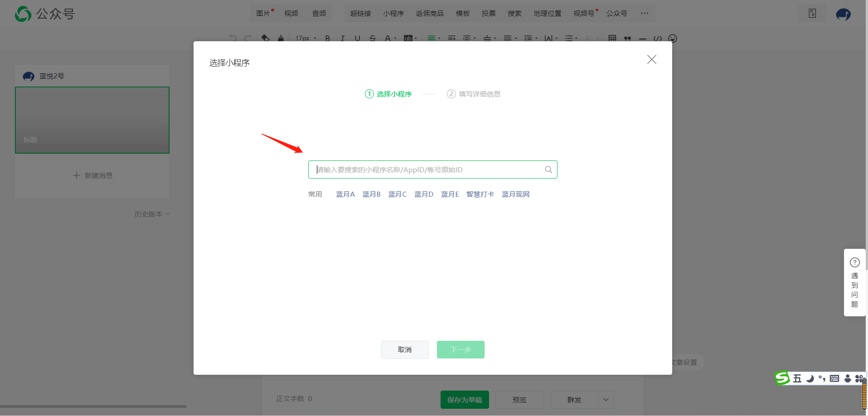Viewport: 868px width, 416px height.
Task: Click the emoji icon in editor toolbar
Action: pyautogui.click(x=673, y=39)
